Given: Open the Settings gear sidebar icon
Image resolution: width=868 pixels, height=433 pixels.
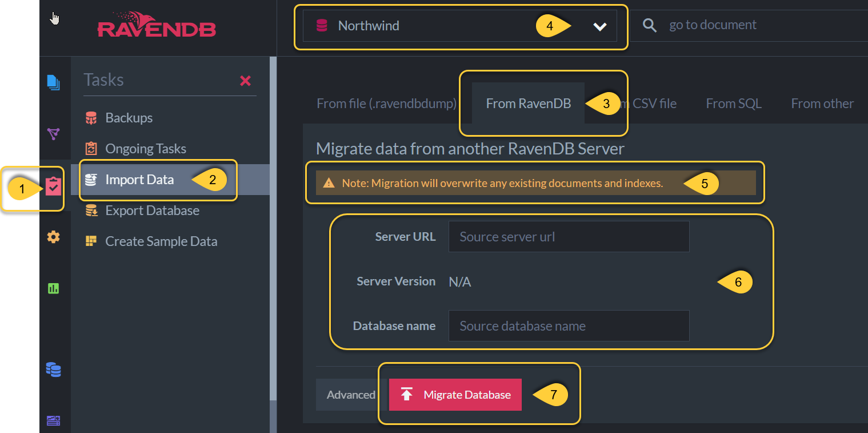Looking at the screenshot, I should tap(53, 237).
